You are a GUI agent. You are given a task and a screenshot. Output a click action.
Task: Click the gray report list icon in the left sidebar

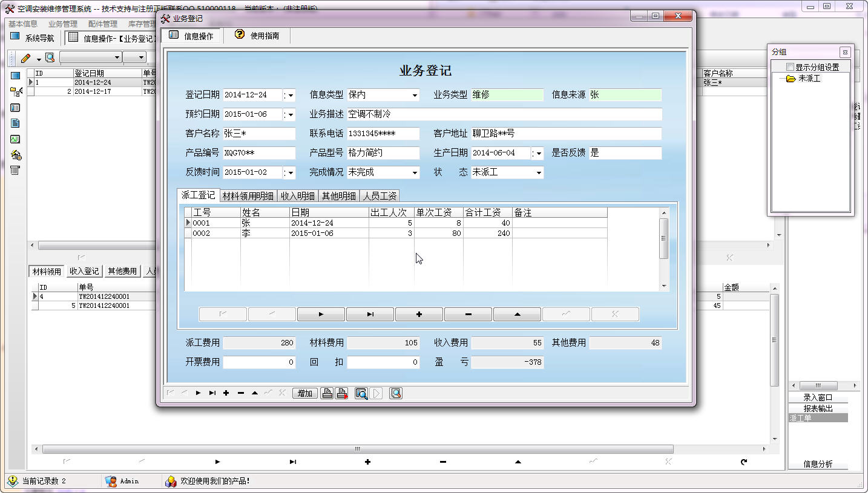coord(16,171)
